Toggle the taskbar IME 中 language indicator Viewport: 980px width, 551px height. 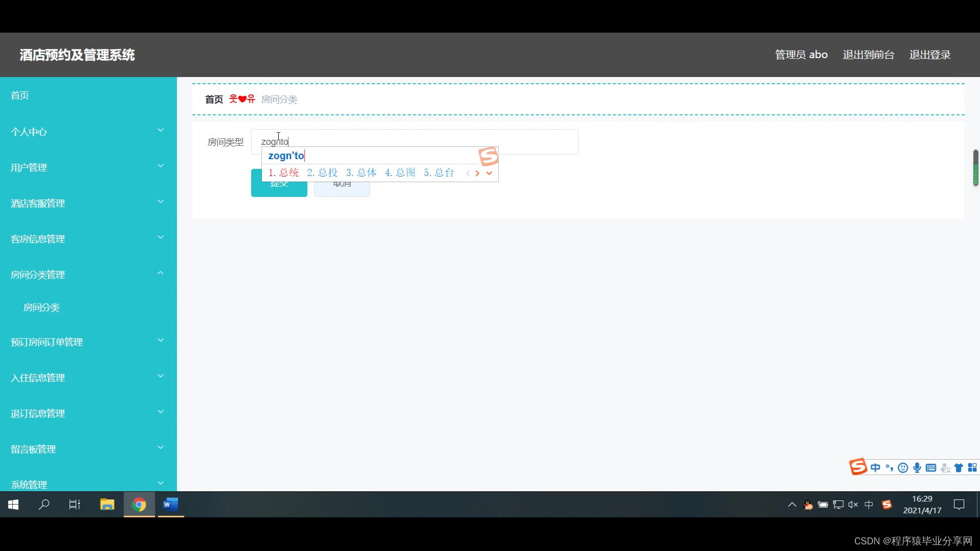[x=869, y=505]
